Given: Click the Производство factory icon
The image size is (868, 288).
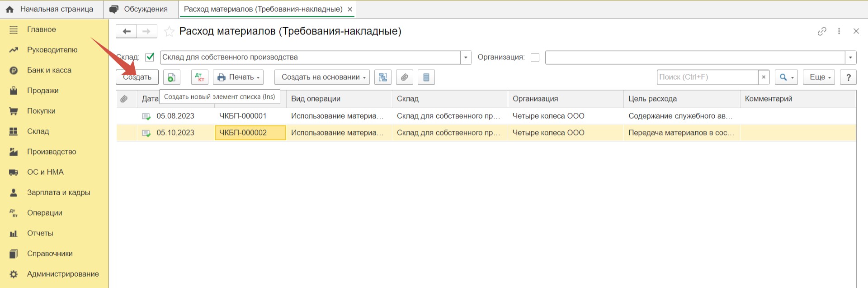Looking at the screenshot, I should point(14,152).
